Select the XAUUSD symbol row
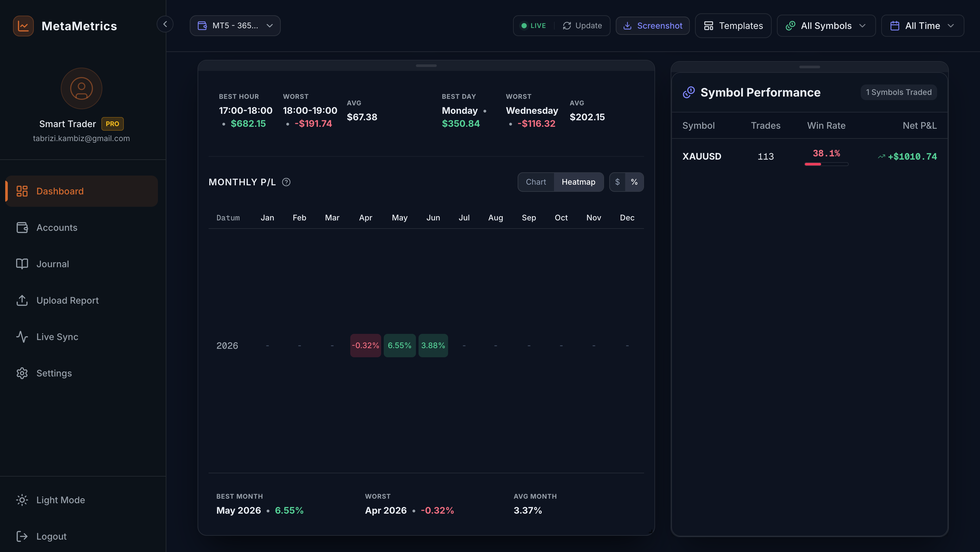This screenshot has width=980, height=552. coord(809,156)
